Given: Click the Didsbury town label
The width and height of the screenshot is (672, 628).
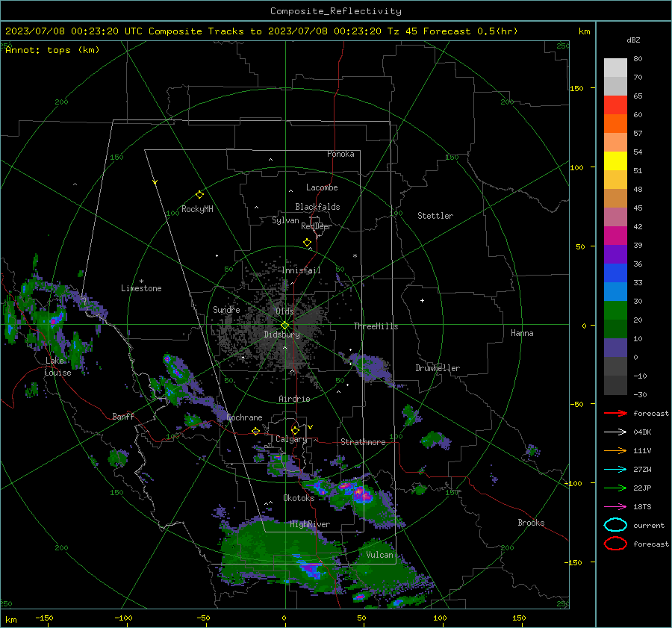Looking at the screenshot, I should pyautogui.click(x=282, y=335).
